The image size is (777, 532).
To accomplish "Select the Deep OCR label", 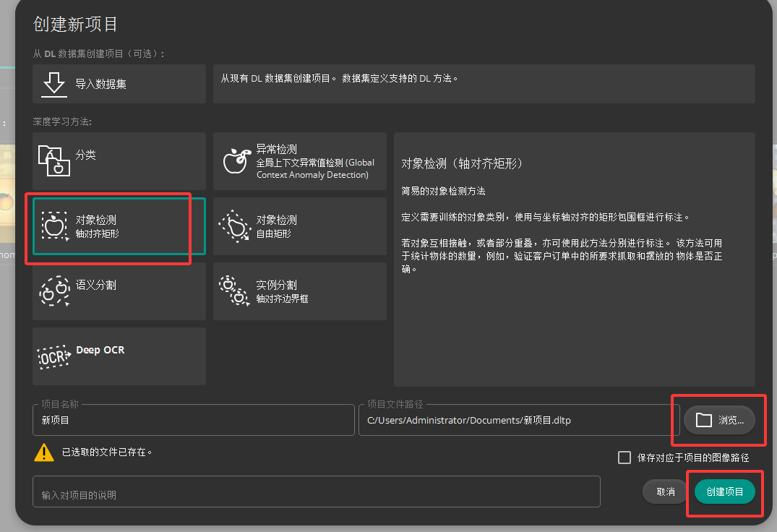I will tap(100, 350).
